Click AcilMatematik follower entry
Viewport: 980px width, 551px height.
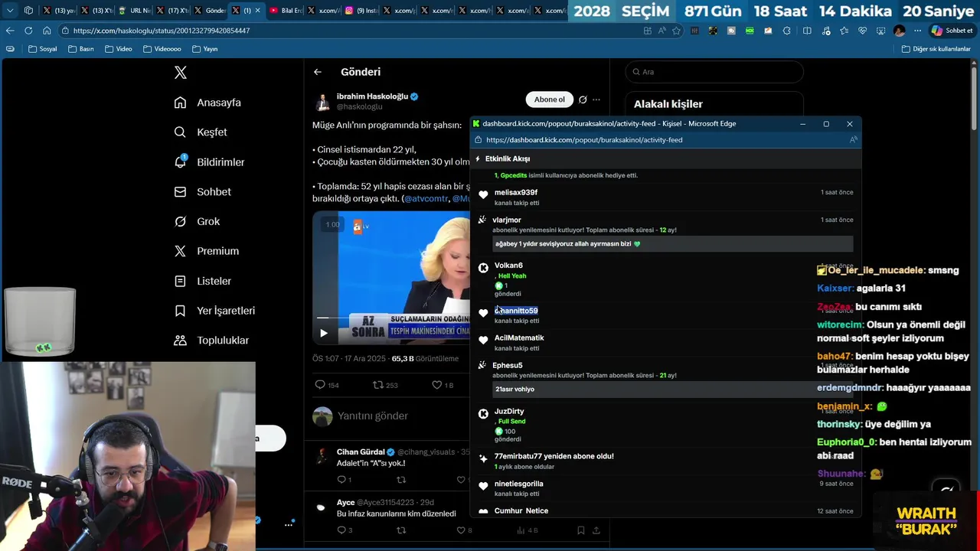[519, 337]
